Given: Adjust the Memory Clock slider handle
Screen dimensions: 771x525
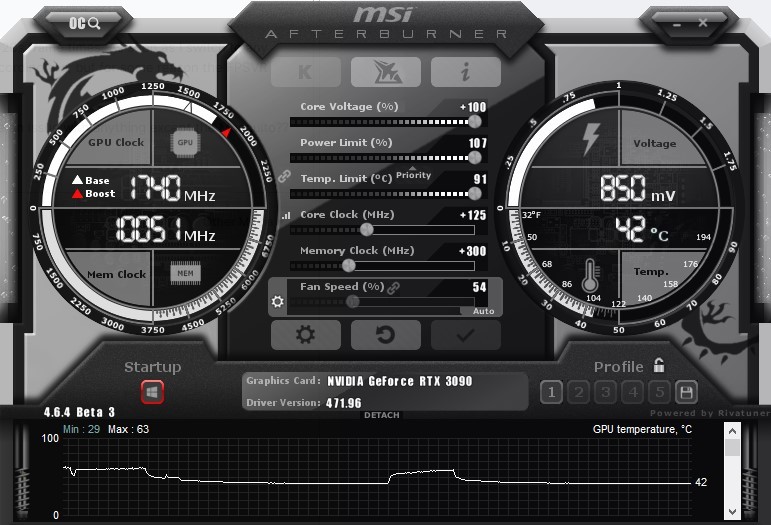Looking at the screenshot, I should pos(349,265).
